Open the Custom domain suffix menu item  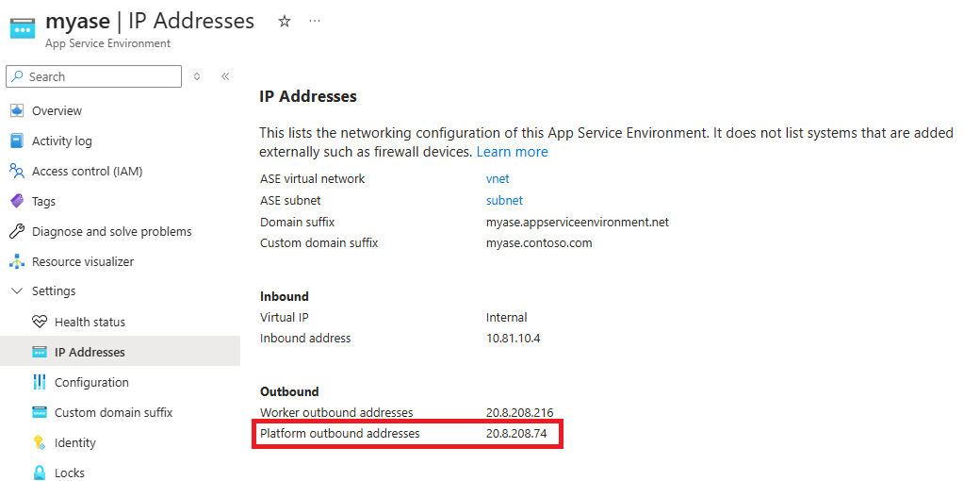coord(113,413)
